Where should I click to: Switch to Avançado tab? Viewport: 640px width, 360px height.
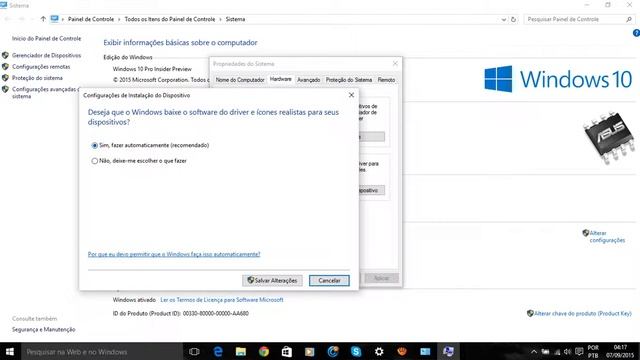(309, 80)
